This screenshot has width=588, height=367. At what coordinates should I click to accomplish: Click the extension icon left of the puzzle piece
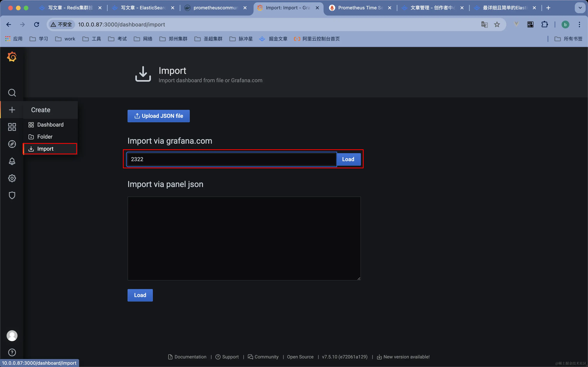pos(530,24)
